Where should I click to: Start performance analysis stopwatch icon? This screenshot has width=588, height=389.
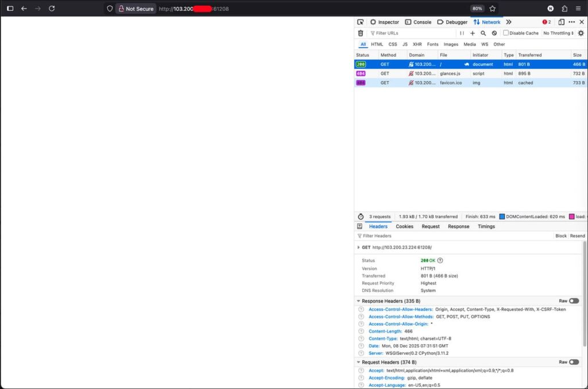pos(361,217)
